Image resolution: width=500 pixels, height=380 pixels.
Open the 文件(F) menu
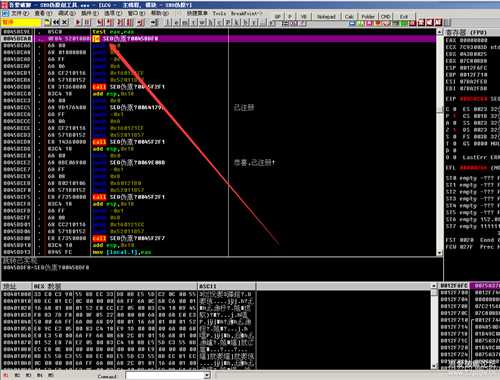pyautogui.click(x=20, y=13)
